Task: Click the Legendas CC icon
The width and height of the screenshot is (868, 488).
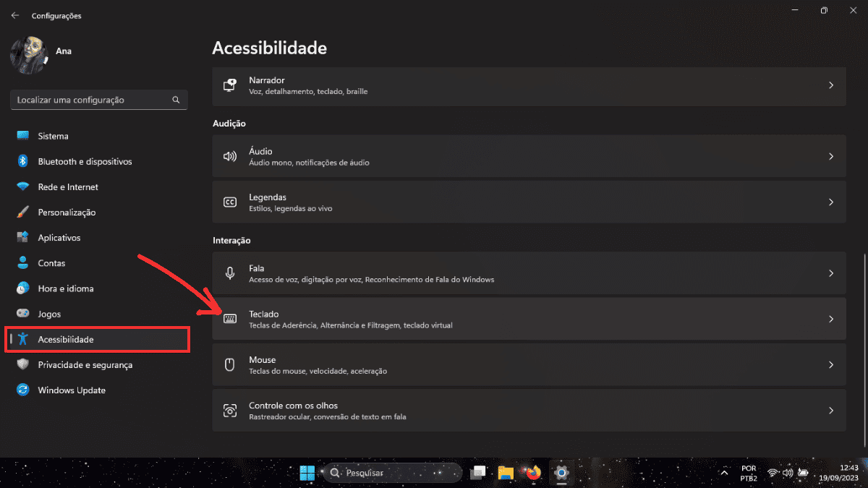Action: (x=230, y=202)
